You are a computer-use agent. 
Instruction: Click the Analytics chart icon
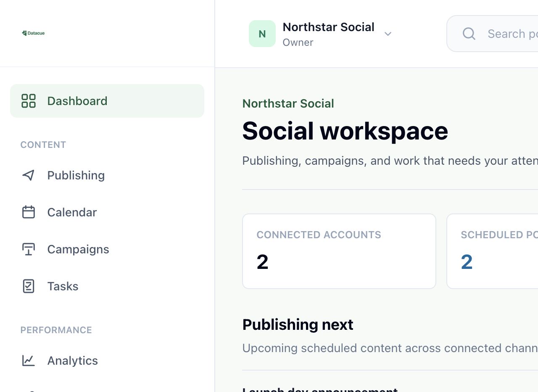point(29,360)
